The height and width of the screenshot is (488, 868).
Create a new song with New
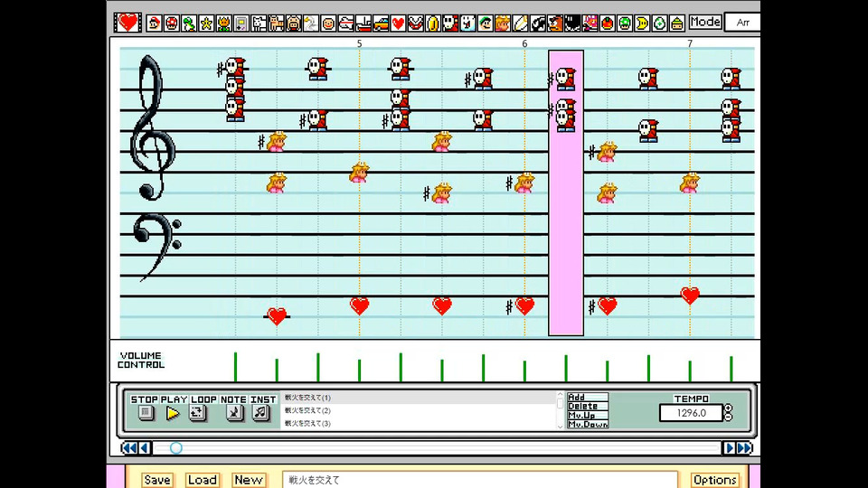[248, 480]
